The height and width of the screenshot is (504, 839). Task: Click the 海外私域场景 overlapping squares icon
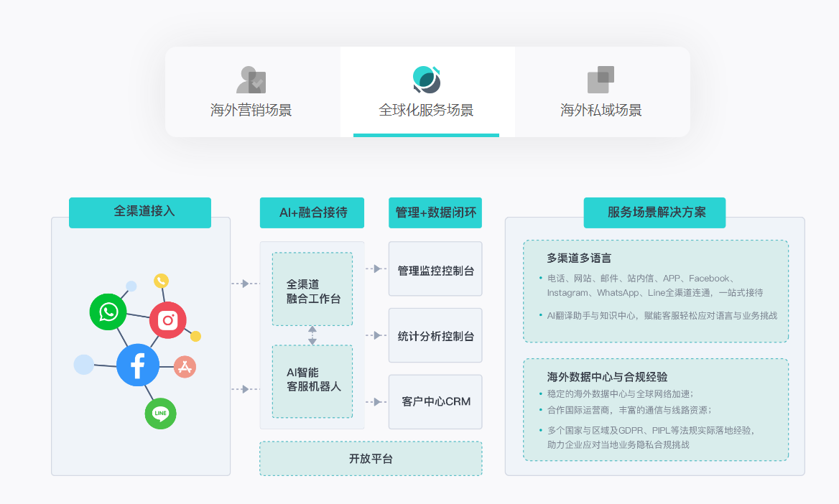601,79
